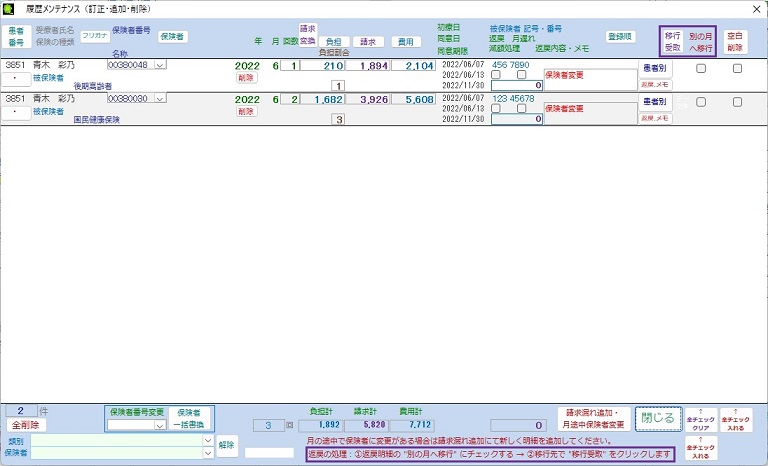The width and height of the screenshot is (768, 466).
Task: Open the 保険者番号変更 dropdown
Action: tap(160, 425)
